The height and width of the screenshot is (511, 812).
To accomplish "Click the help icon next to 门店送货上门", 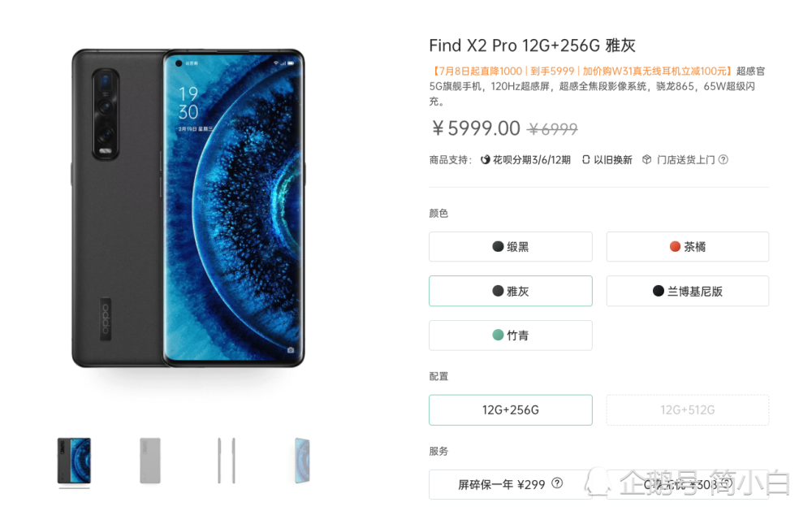I will [x=723, y=159].
